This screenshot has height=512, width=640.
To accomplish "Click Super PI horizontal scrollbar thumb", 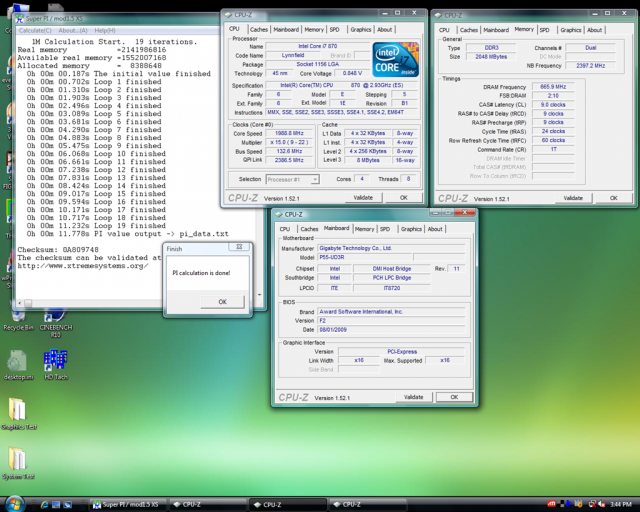I will pyautogui.click(x=28, y=303).
